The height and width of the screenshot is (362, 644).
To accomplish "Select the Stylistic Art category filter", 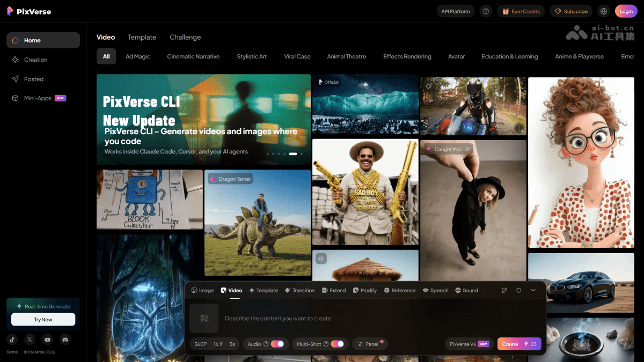I will tap(252, 56).
